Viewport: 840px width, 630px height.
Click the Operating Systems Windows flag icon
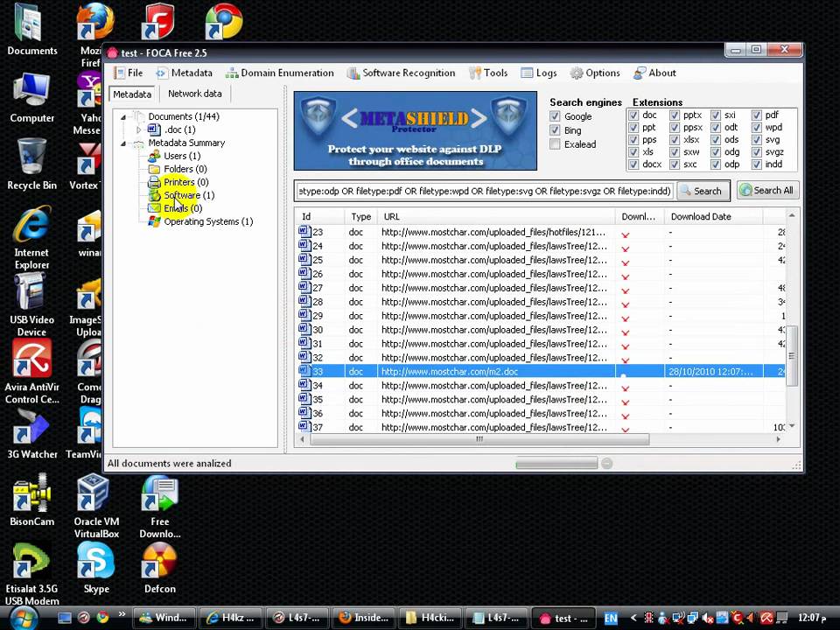click(154, 221)
